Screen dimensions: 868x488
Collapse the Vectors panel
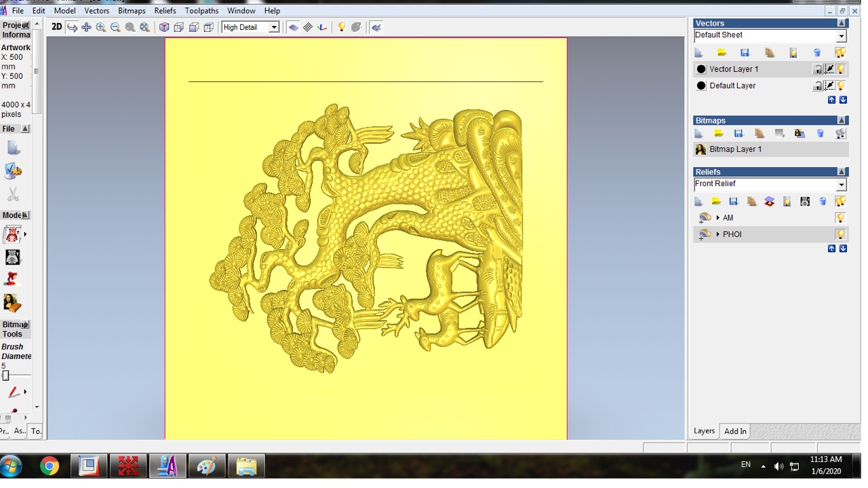[x=842, y=23]
